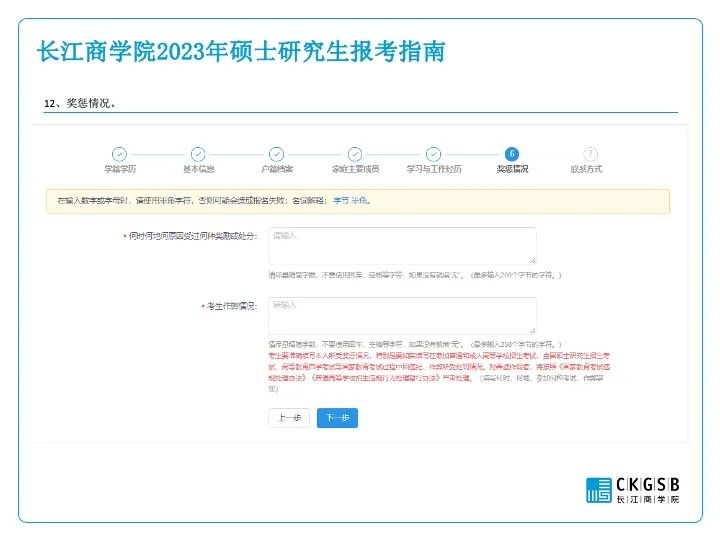The width and height of the screenshot is (720, 540).
Task: Select step 7 circle 联系方式
Action: [x=591, y=154]
